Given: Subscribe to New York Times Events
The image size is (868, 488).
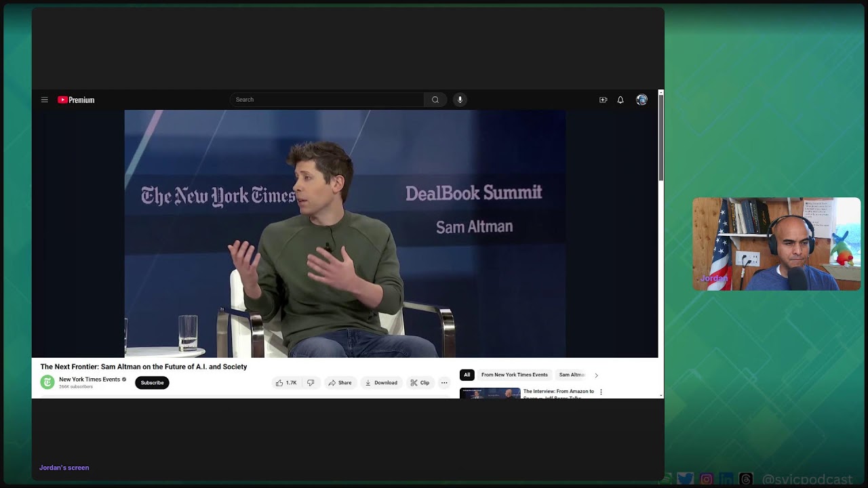Looking at the screenshot, I should pos(152,383).
